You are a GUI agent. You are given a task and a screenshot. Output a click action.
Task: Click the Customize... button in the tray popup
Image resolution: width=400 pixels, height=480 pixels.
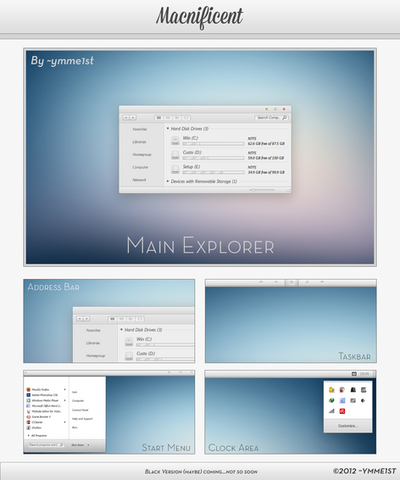click(348, 426)
